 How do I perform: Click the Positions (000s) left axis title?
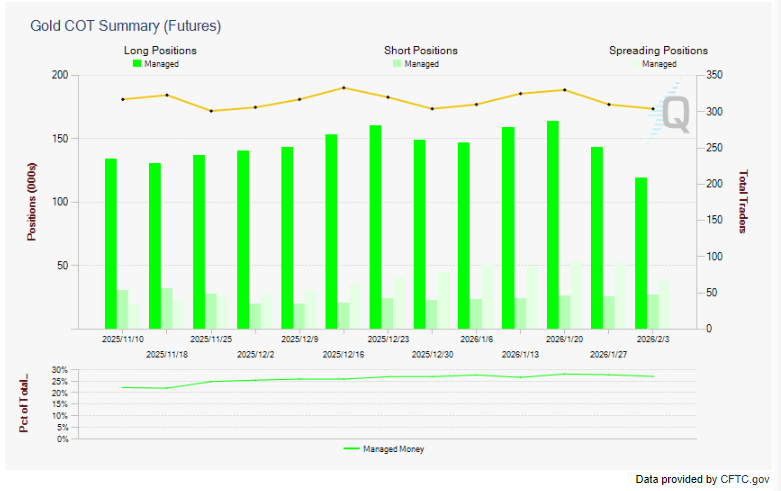click(x=30, y=202)
